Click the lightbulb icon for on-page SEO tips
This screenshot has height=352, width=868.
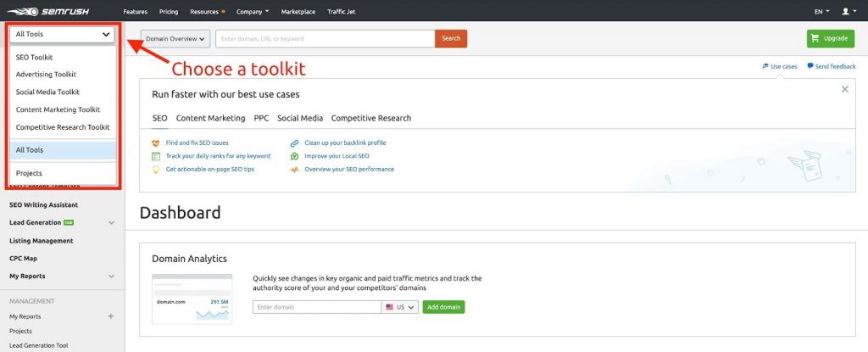(156, 170)
